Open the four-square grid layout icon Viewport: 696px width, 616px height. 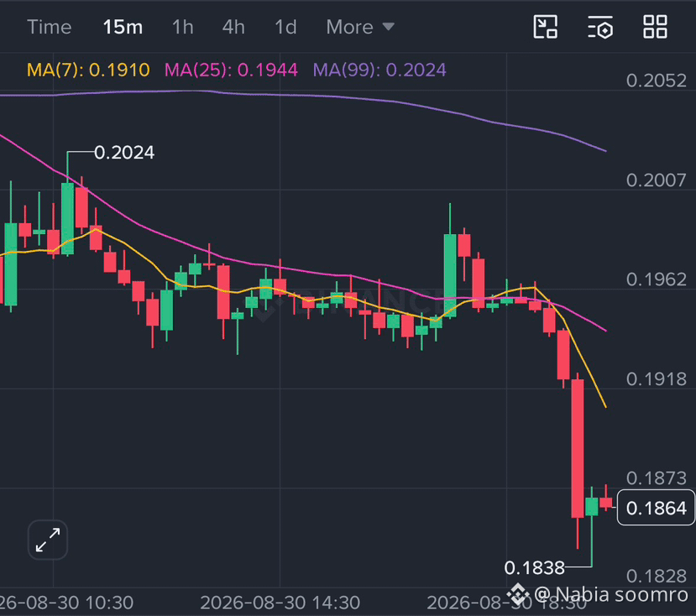(655, 27)
